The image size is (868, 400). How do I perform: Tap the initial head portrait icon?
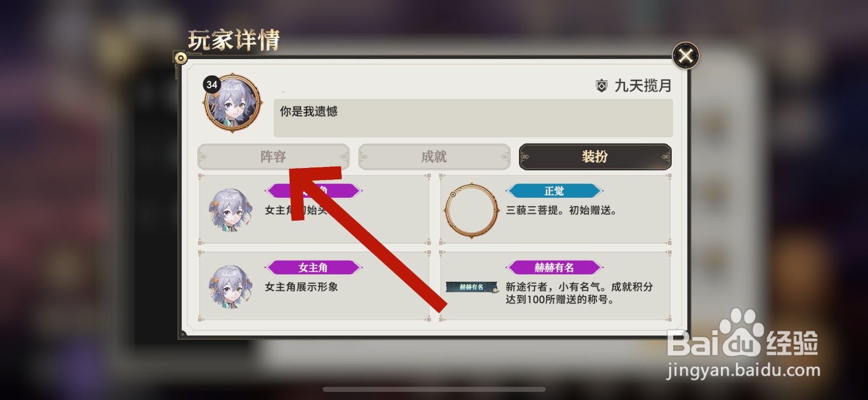click(231, 210)
